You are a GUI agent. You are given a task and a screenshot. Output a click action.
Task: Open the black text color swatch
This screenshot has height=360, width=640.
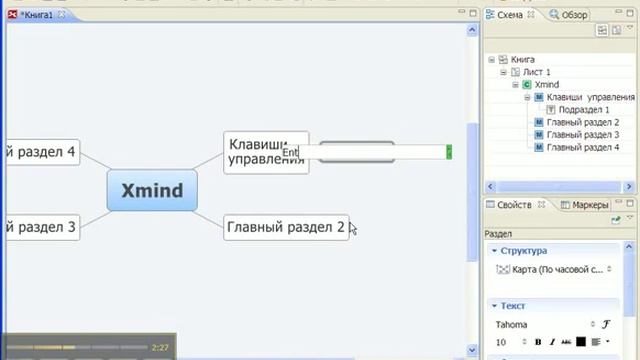(581, 342)
